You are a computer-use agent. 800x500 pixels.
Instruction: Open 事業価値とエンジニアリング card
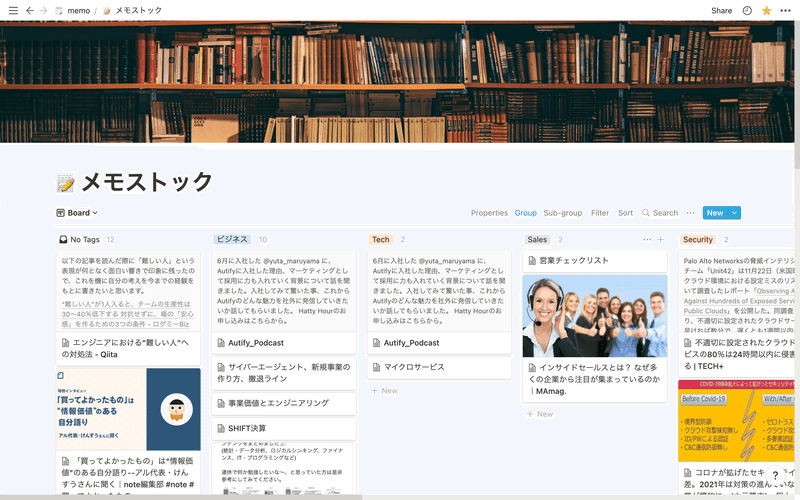(x=284, y=403)
